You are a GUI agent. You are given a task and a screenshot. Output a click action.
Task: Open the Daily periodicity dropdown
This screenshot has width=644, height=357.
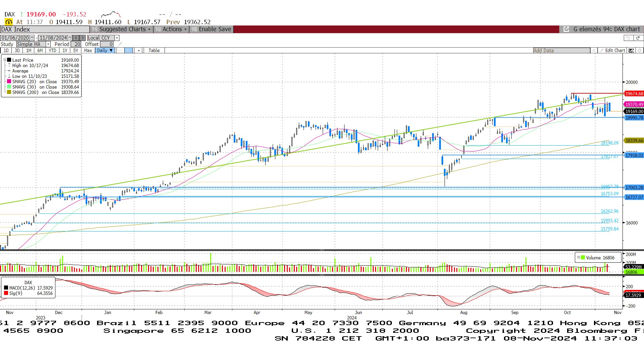[105, 50]
